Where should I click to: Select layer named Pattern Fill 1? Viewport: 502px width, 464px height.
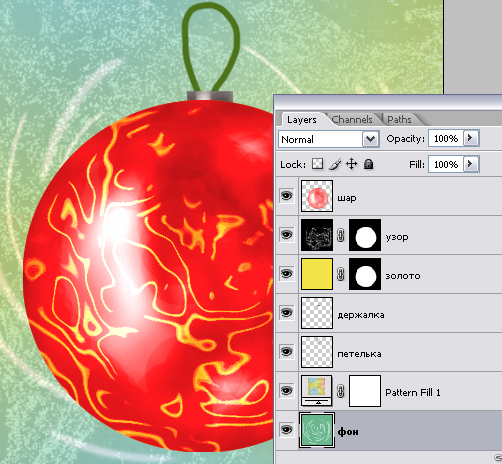[x=413, y=392]
